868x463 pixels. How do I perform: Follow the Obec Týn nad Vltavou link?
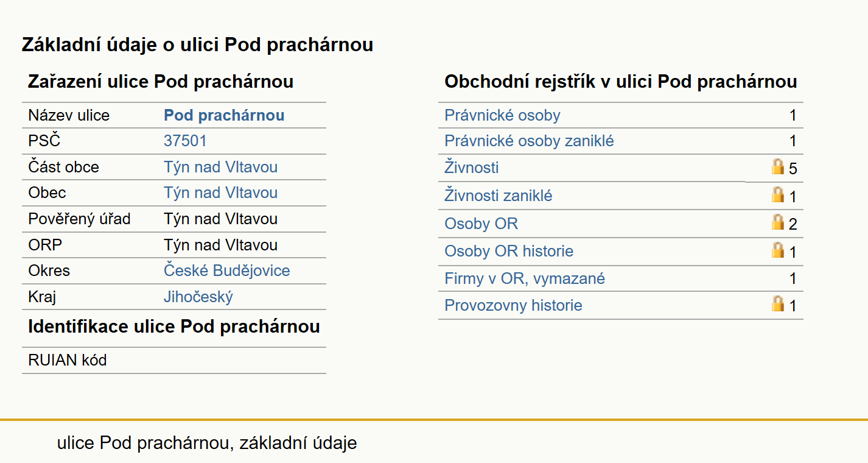pyautogui.click(x=220, y=193)
